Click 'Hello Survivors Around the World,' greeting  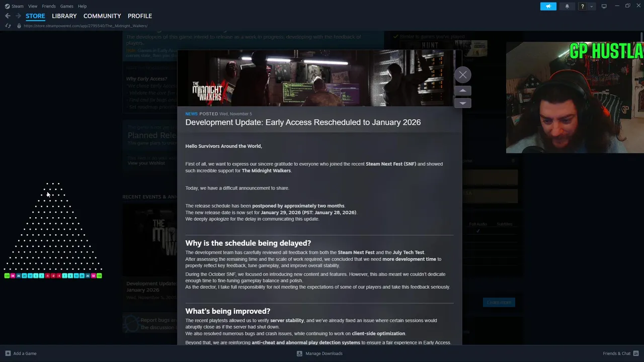tap(223, 146)
